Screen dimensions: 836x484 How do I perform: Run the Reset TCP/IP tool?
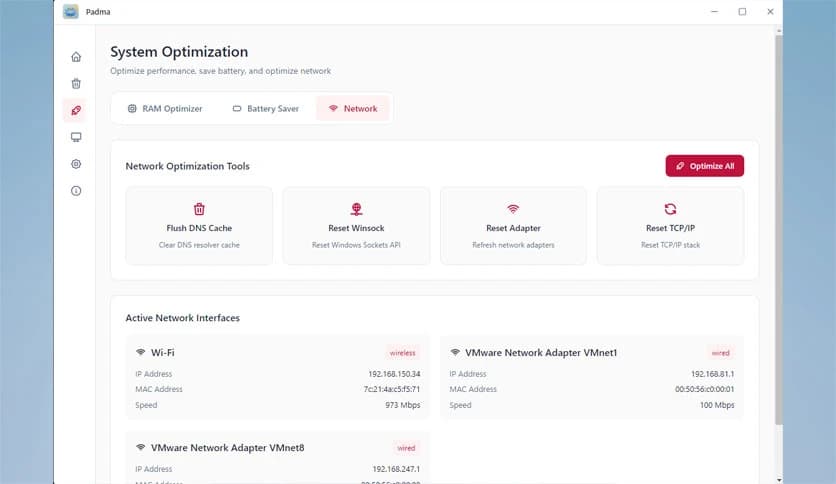pos(670,225)
